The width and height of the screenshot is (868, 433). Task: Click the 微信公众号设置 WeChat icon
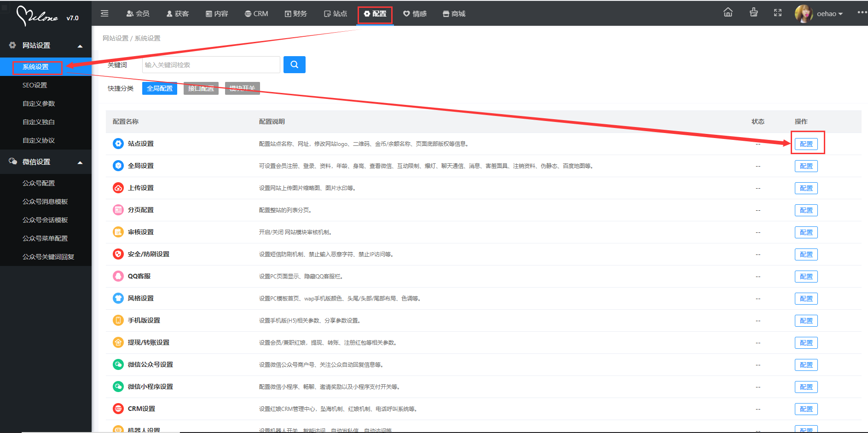[x=118, y=364]
